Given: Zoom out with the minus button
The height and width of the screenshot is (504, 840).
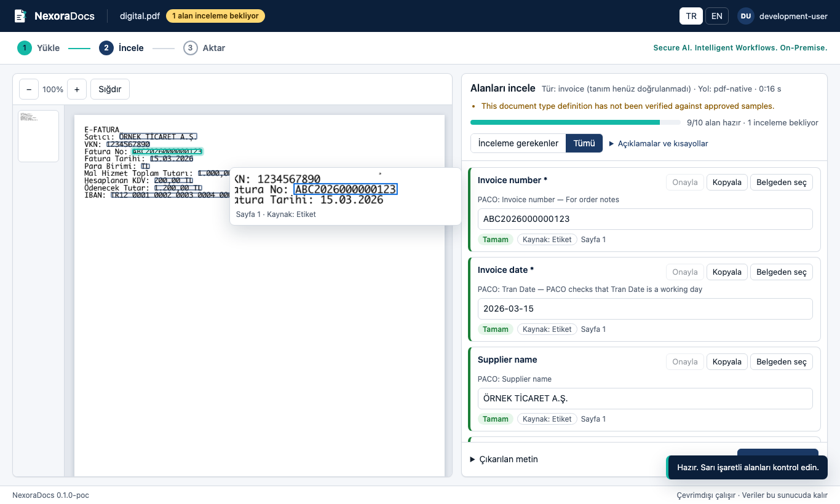Looking at the screenshot, I should click(29, 89).
